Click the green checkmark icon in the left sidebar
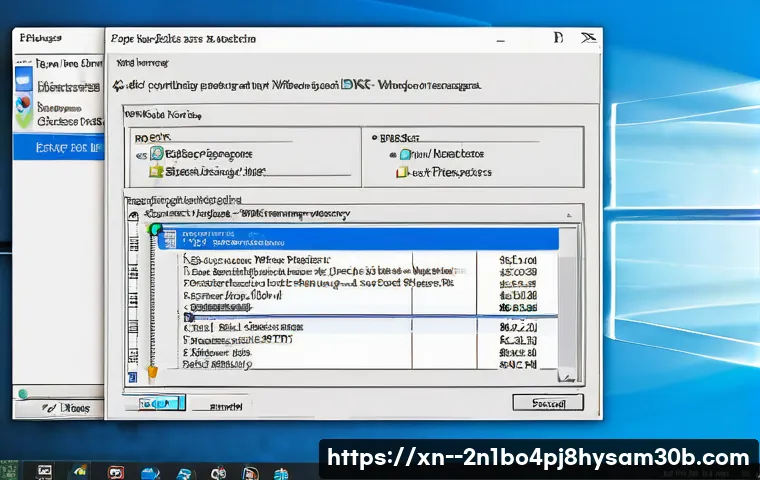This screenshot has height=480, width=760. pyautogui.click(x=23, y=119)
